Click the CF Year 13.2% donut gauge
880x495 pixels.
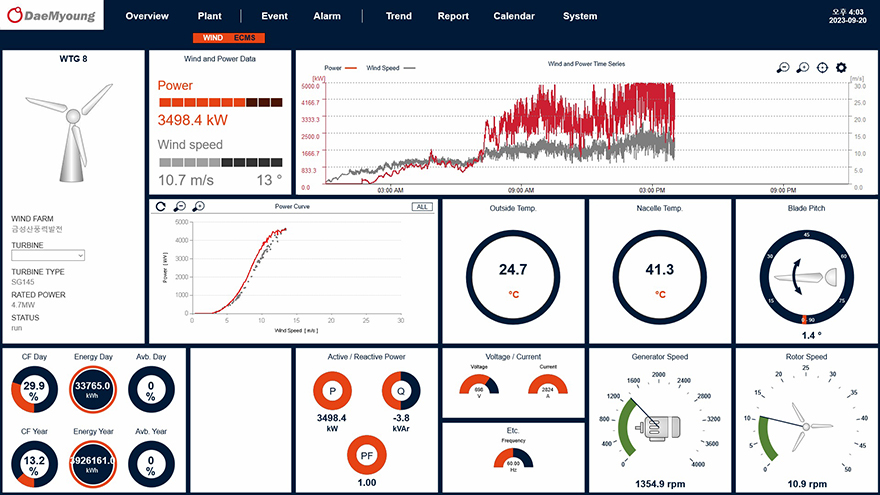pyautogui.click(x=34, y=464)
